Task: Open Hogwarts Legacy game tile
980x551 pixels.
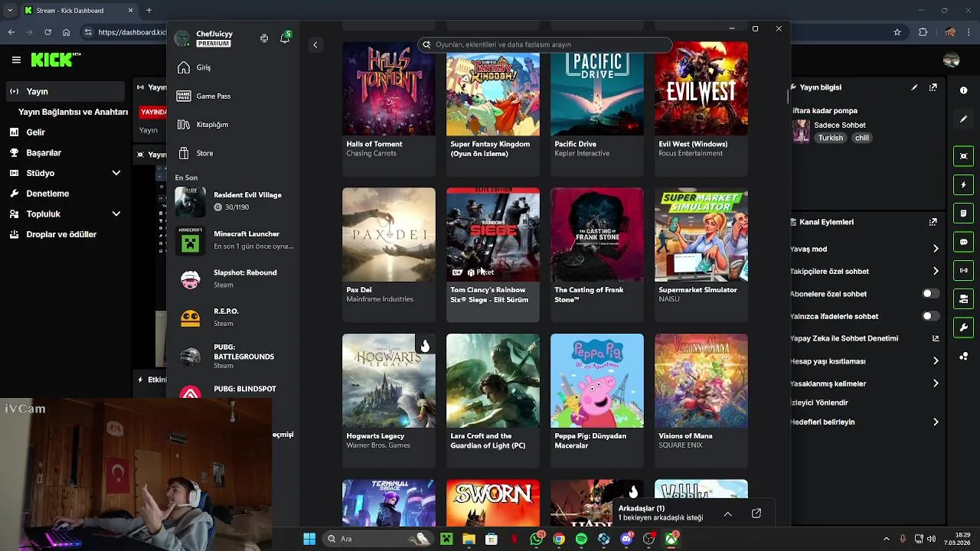Action: 389,400
